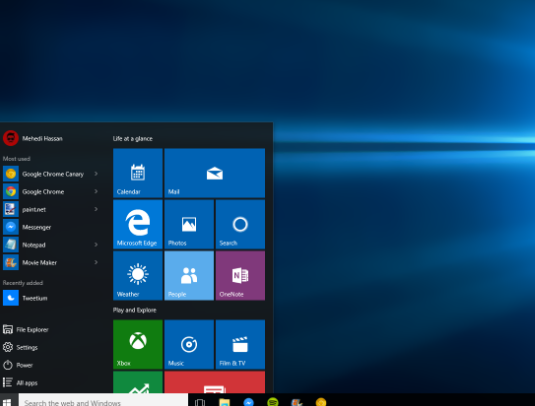The height and width of the screenshot is (406, 535).
Task: Open Chrome Canary on the taskbar
Action: click(x=321, y=402)
